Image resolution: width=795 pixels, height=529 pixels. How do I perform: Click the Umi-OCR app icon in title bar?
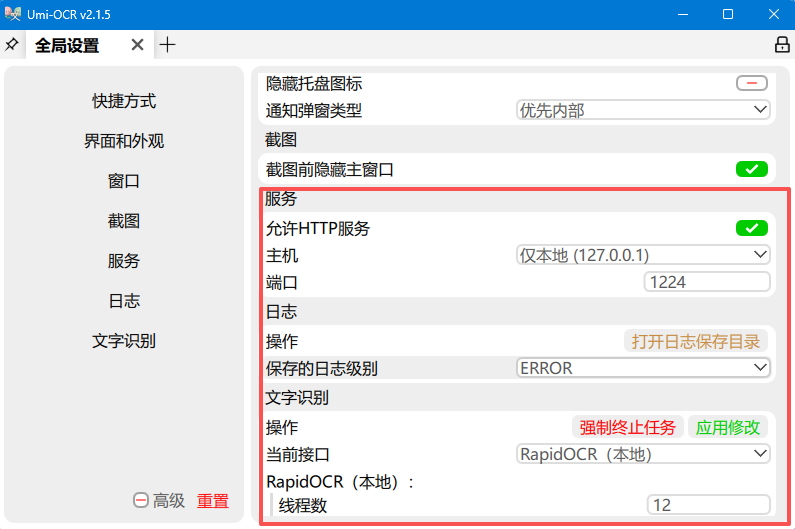click(x=13, y=13)
